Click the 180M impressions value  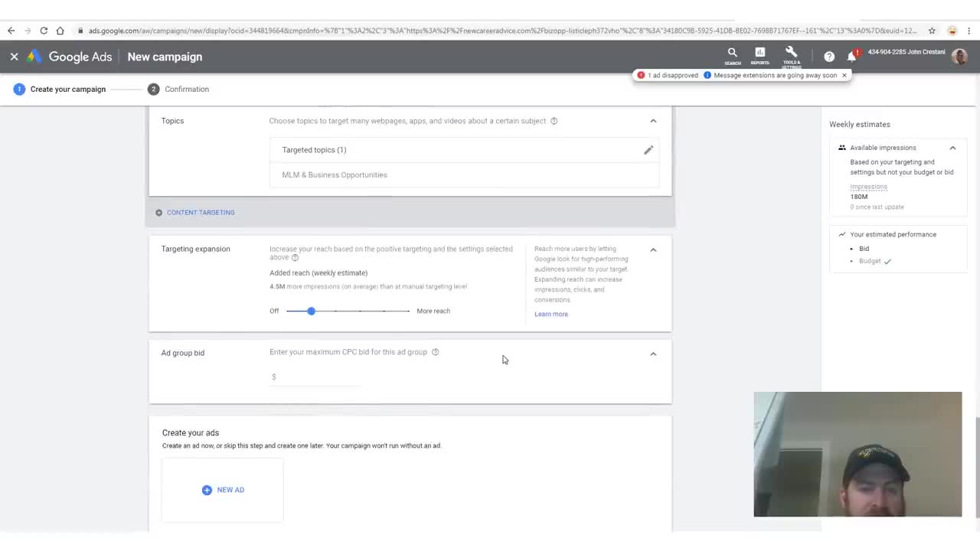[x=859, y=197]
